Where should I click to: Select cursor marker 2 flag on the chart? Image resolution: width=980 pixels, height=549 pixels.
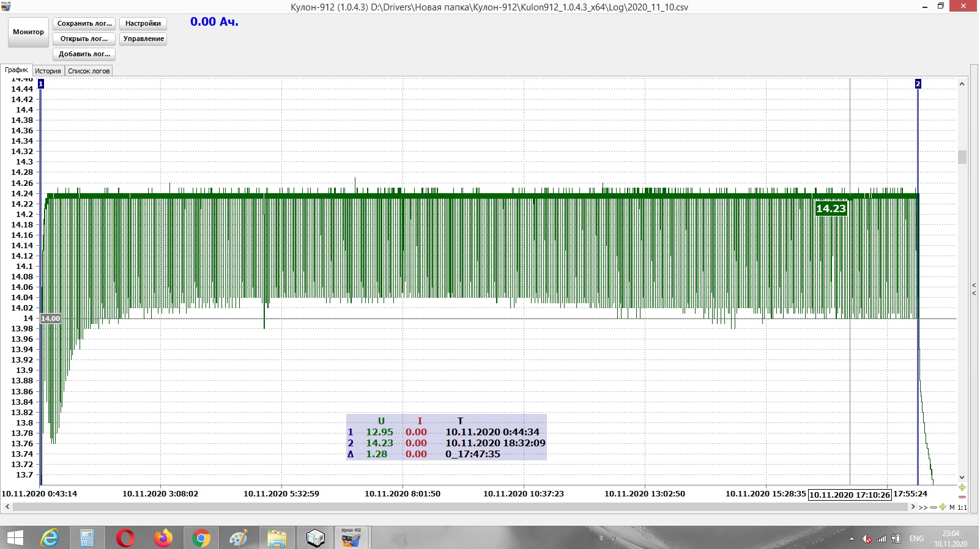tap(918, 84)
